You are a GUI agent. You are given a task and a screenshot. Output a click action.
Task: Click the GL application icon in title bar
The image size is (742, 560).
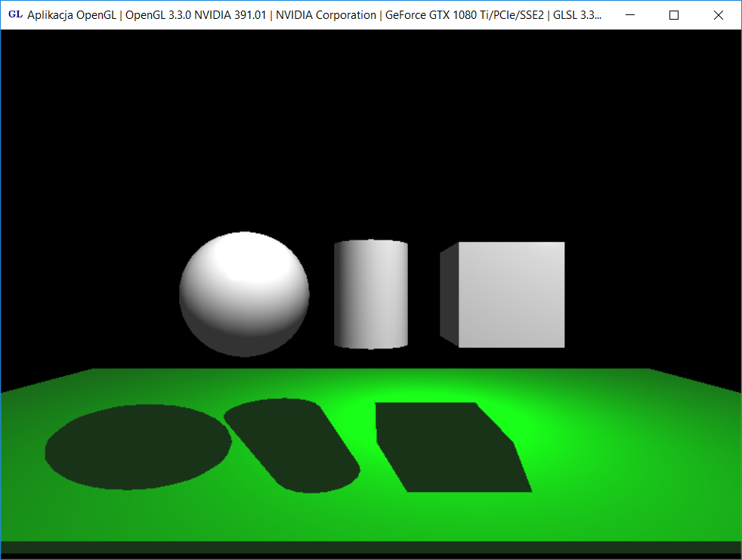pyautogui.click(x=15, y=15)
